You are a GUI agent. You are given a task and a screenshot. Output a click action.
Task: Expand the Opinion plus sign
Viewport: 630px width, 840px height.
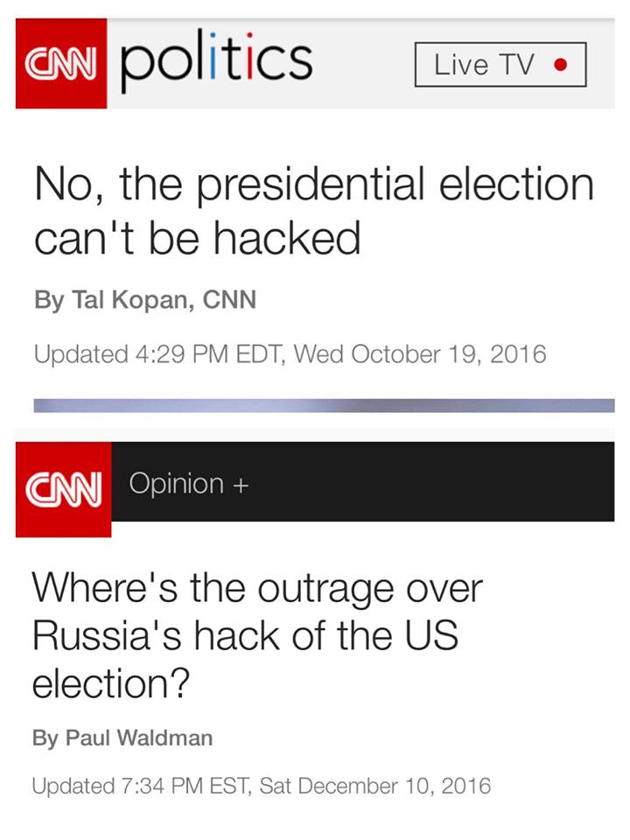tap(242, 484)
